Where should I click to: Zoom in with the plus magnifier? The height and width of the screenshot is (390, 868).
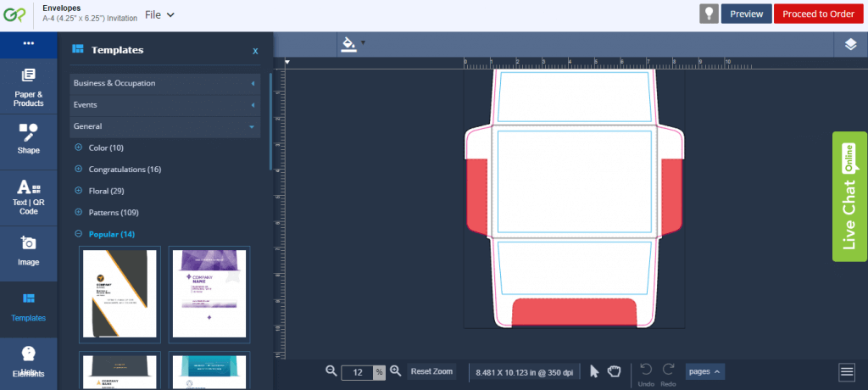tap(395, 371)
